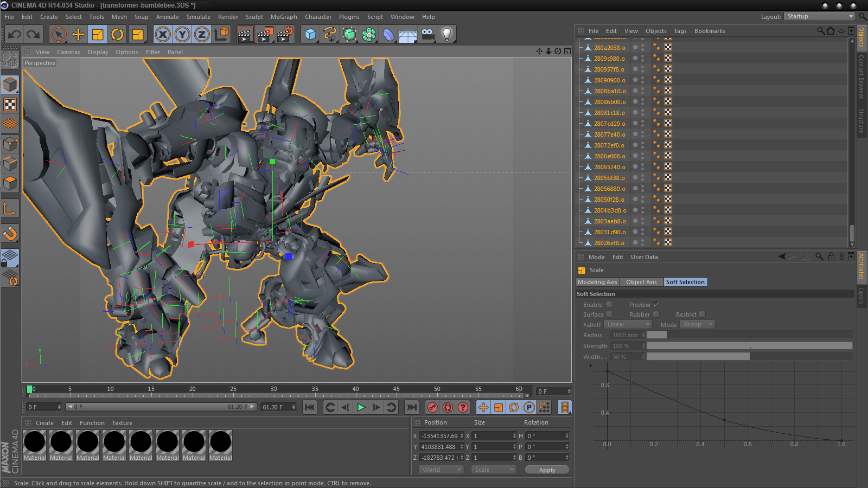This screenshot has width=868, height=488.
Task: Select the 28065240.o object in list
Action: pos(609,167)
